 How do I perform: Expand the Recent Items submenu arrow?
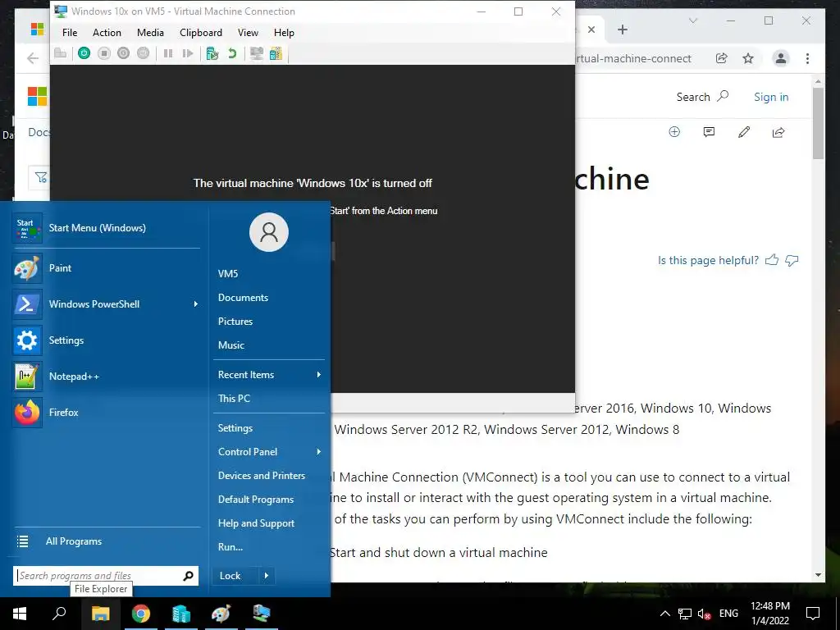pyautogui.click(x=319, y=374)
